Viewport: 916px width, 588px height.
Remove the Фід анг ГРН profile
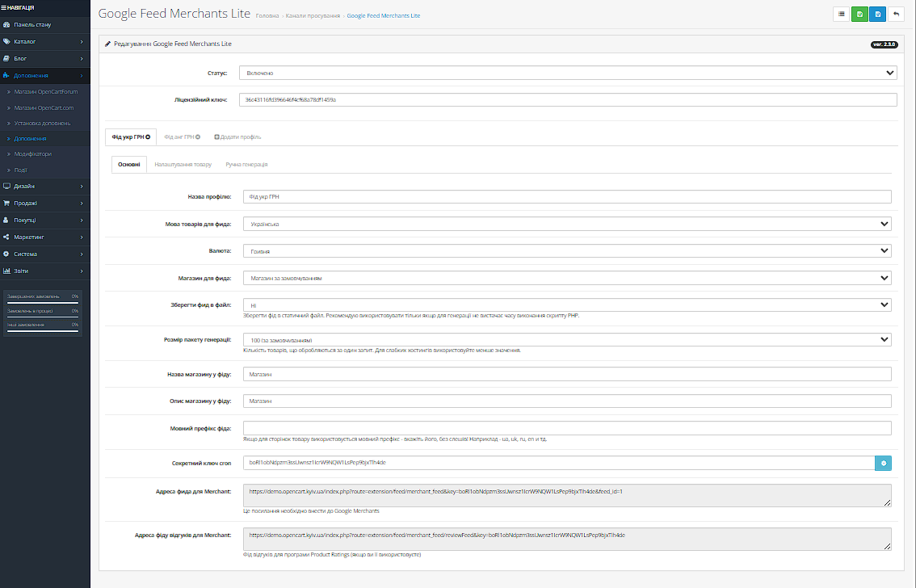[198, 137]
